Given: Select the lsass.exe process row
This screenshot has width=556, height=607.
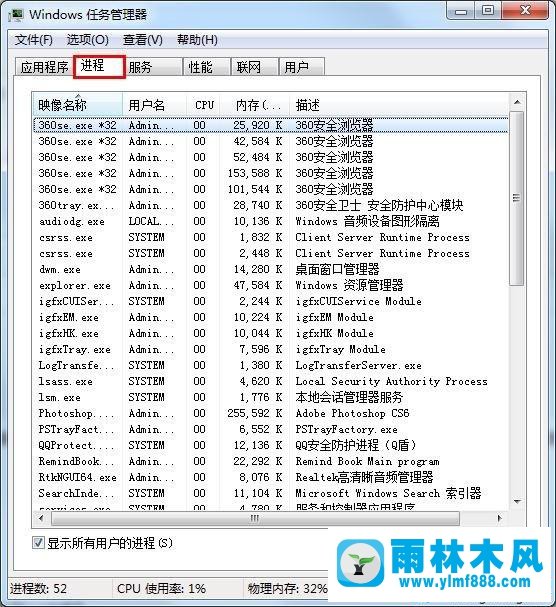Looking at the screenshot, I should coord(271,381).
